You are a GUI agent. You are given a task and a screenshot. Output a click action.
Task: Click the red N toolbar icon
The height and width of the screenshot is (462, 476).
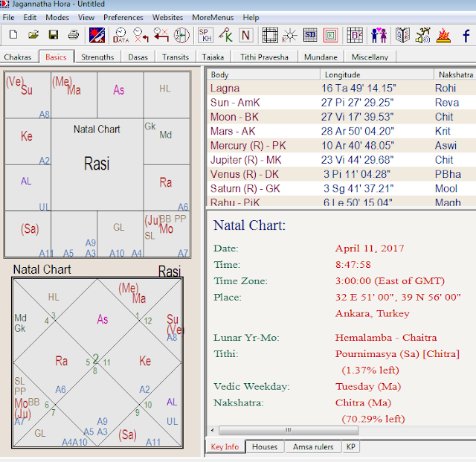pos(246,35)
